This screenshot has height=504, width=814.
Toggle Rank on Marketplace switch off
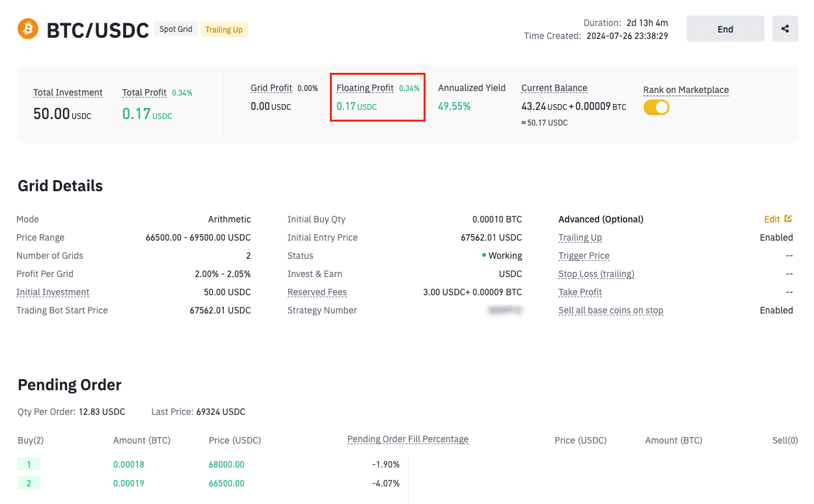(657, 107)
